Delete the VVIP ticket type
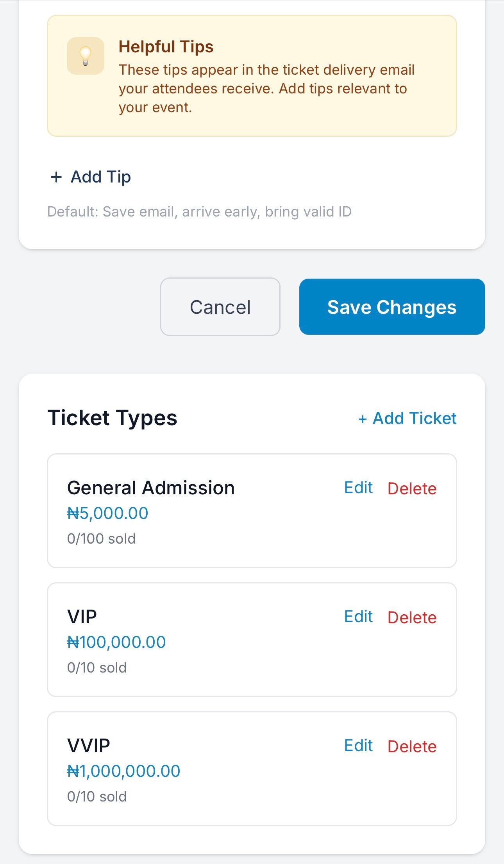The width and height of the screenshot is (504, 864). pos(412,746)
